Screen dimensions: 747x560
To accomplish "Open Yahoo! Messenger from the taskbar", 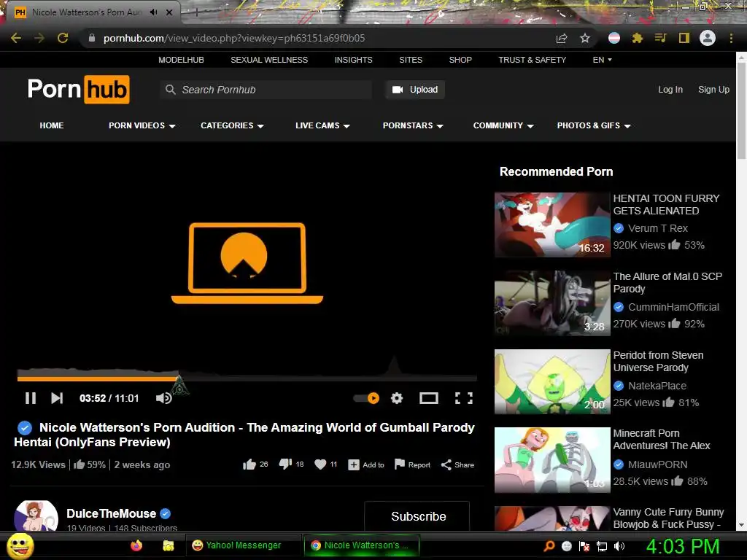I will (243, 545).
